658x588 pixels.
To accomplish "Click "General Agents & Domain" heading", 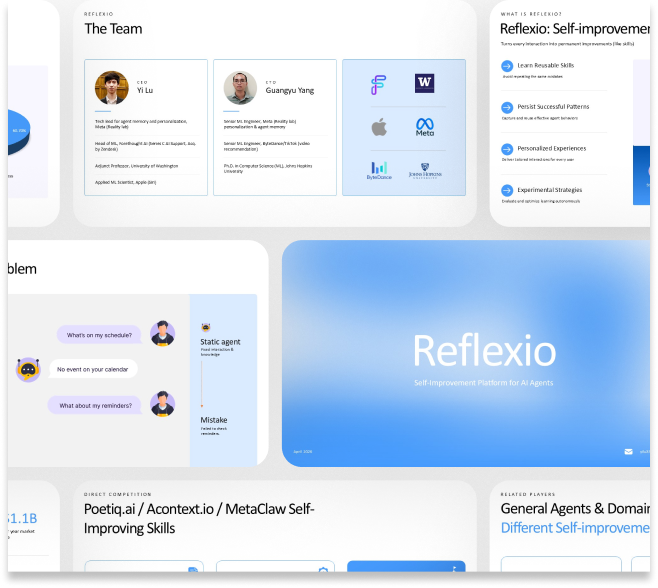I will (575, 509).
